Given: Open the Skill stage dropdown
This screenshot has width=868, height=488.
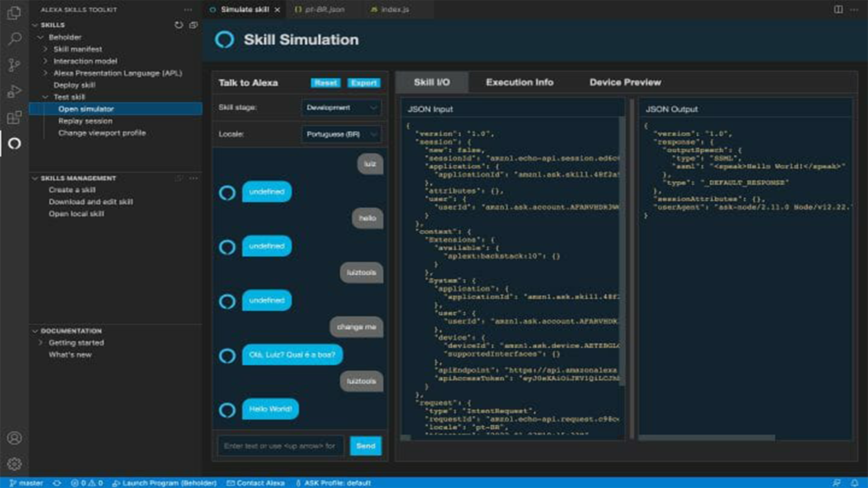Looking at the screenshot, I should 341,108.
